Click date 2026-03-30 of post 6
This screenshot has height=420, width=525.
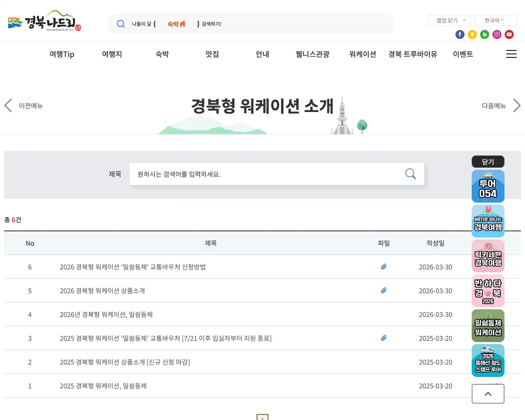436,267
